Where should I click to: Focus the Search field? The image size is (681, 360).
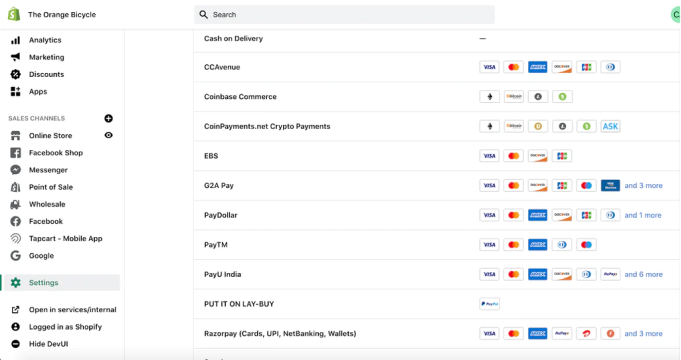pos(344,15)
